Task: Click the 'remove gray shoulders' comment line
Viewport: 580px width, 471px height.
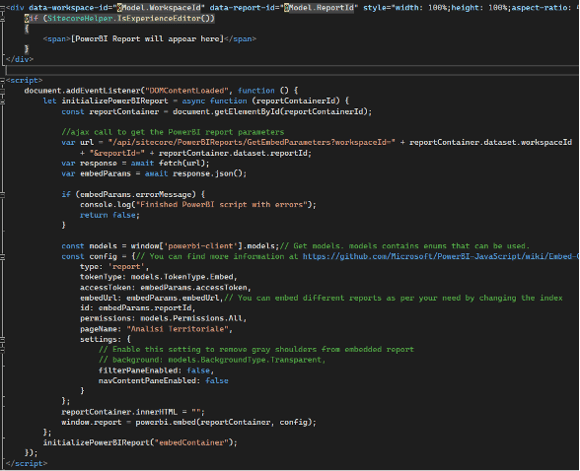Action: point(256,350)
